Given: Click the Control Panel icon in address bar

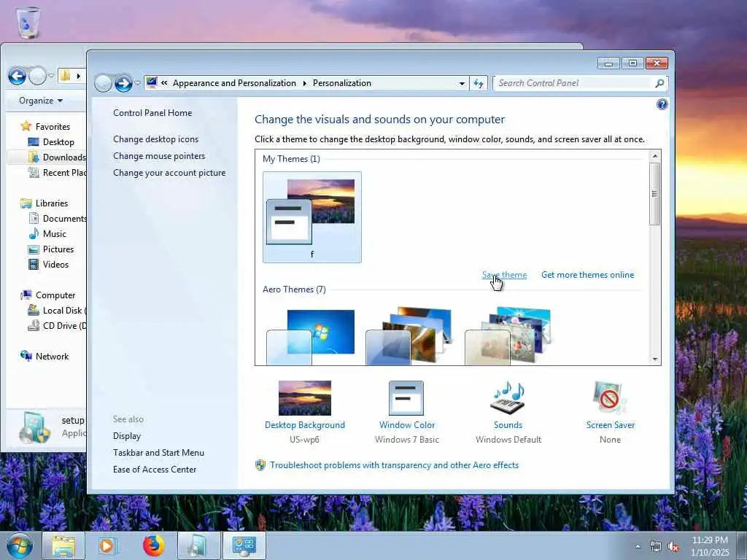Looking at the screenshot, I should pyautogui.click(x=152, y=83).
